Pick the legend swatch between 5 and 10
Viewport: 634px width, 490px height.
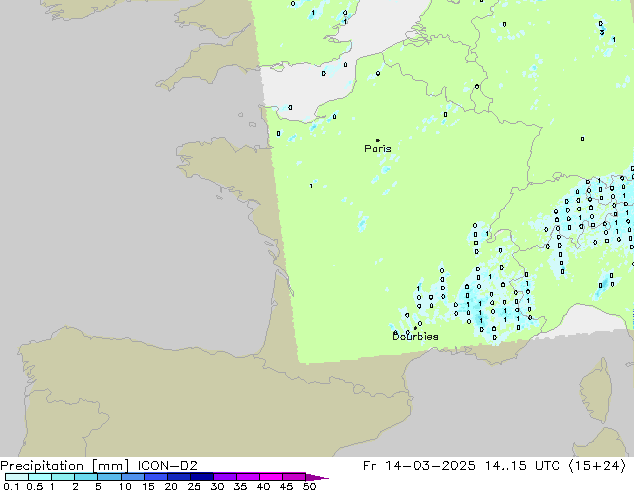coord(110,477)
